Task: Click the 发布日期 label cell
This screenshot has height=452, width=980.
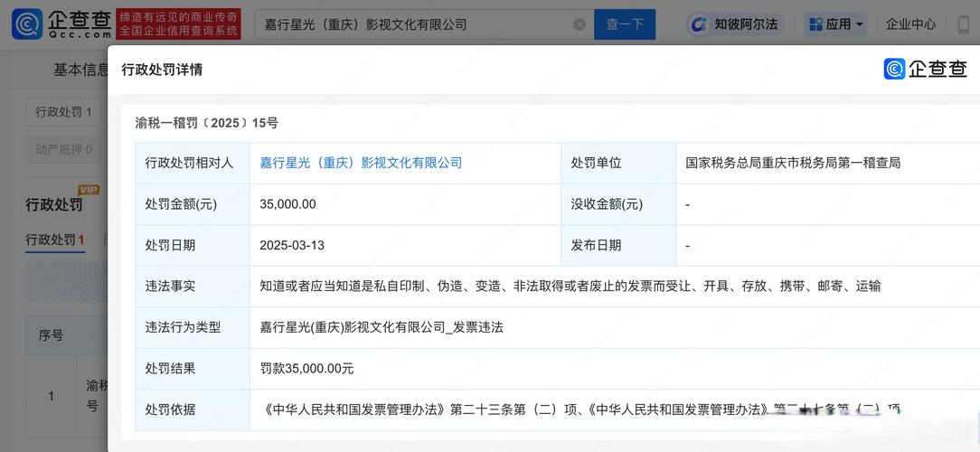Action: click(x=618, y=245)
